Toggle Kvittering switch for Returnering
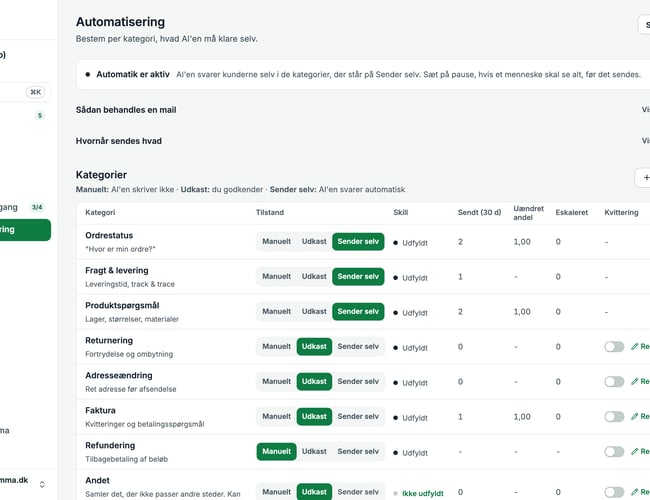This screenshot has height=500, width=650. [614, 347]
